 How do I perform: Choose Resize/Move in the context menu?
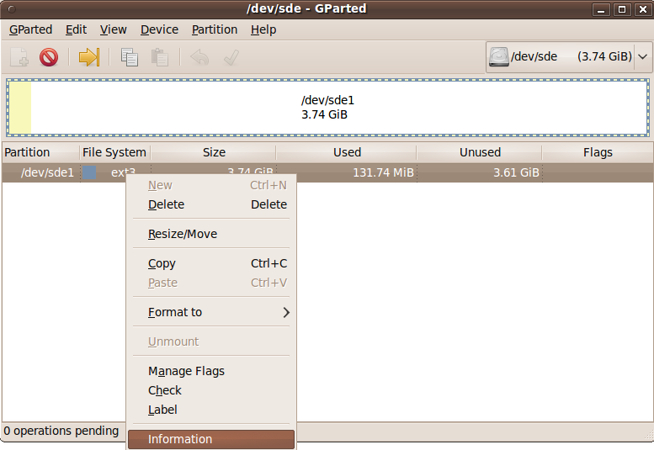pos(182,234)
